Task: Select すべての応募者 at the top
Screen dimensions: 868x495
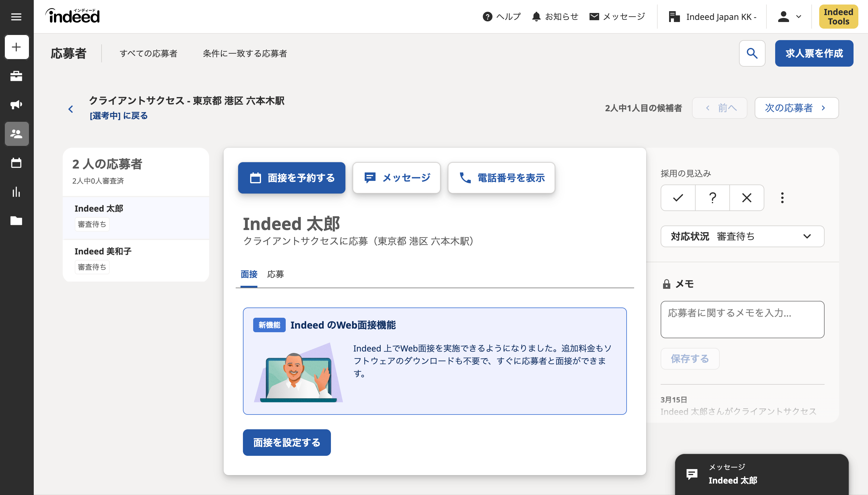Action: point(149,53)
